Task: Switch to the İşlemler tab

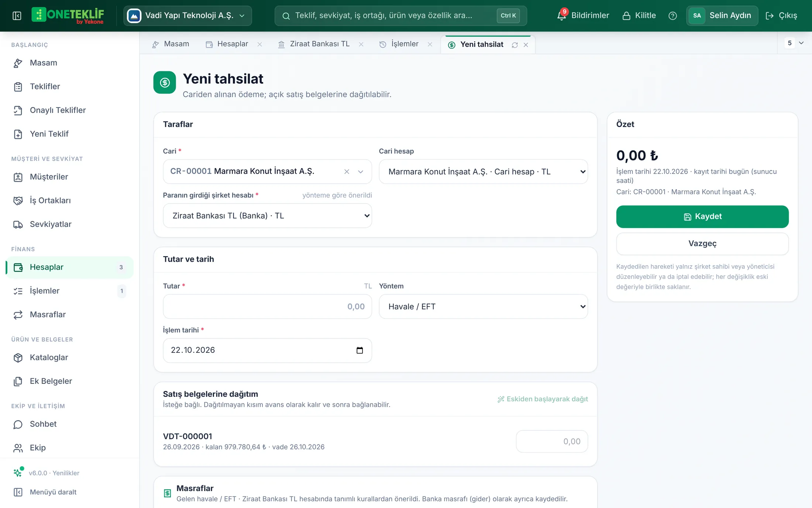Action: [x=399, y=44]
